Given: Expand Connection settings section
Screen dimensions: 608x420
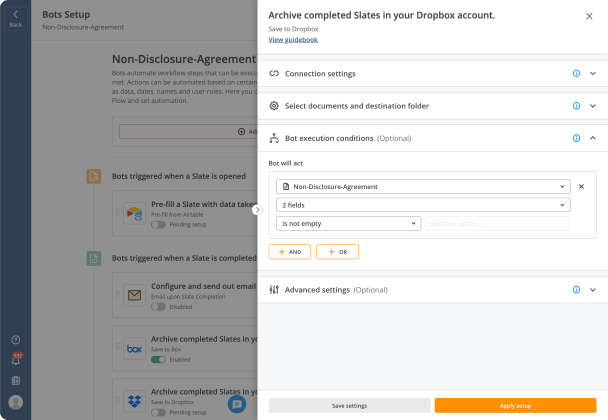Looking at the screenshot, I should 592,73.
